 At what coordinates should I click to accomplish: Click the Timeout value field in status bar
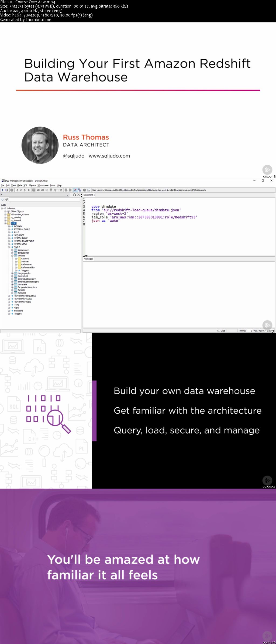tap(250, 330)
